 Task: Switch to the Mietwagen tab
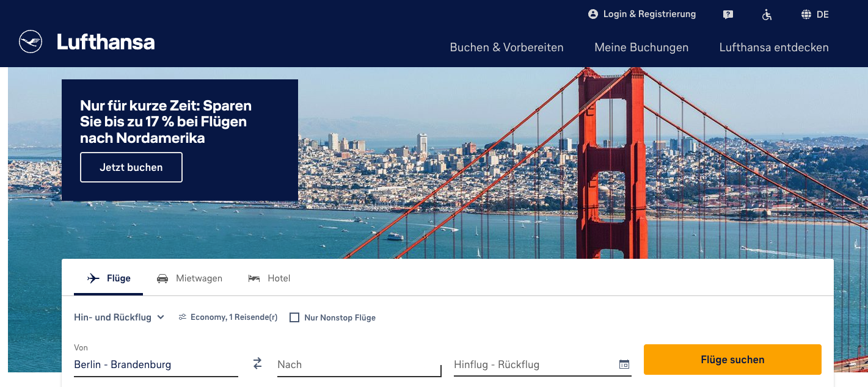pos(189,278)
